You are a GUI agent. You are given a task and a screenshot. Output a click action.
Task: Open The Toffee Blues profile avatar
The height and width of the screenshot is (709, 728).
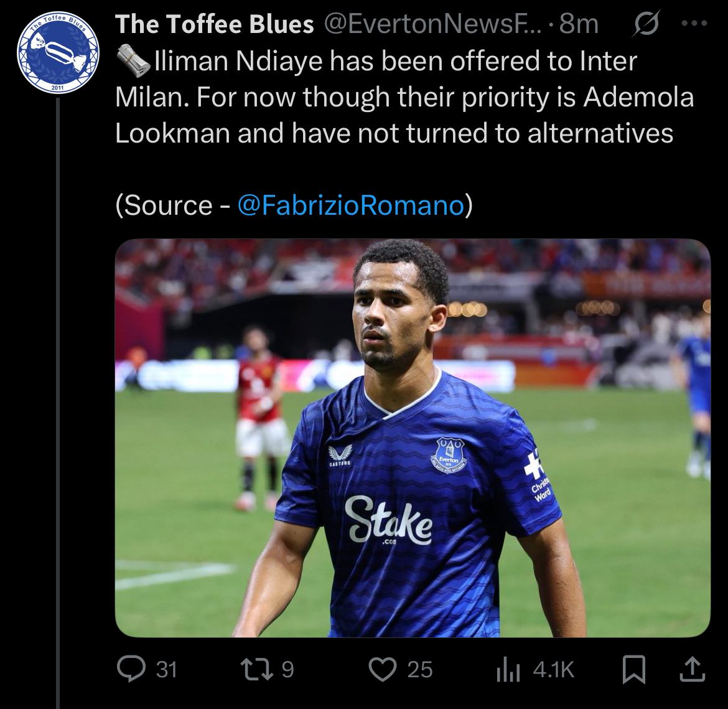click(58, 53)
